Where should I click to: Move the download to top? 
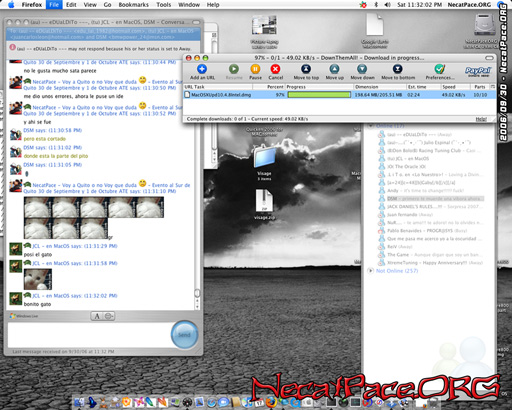coord(306,69)
